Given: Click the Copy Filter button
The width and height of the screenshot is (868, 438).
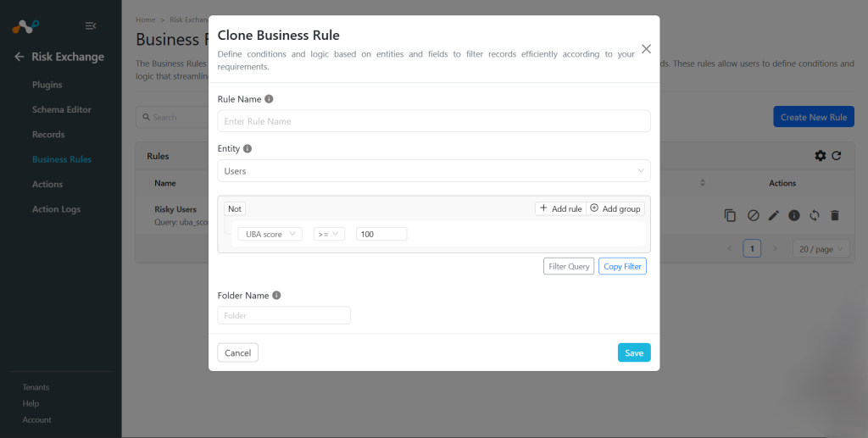Looking at the screenshot, I should coord(622,266).
